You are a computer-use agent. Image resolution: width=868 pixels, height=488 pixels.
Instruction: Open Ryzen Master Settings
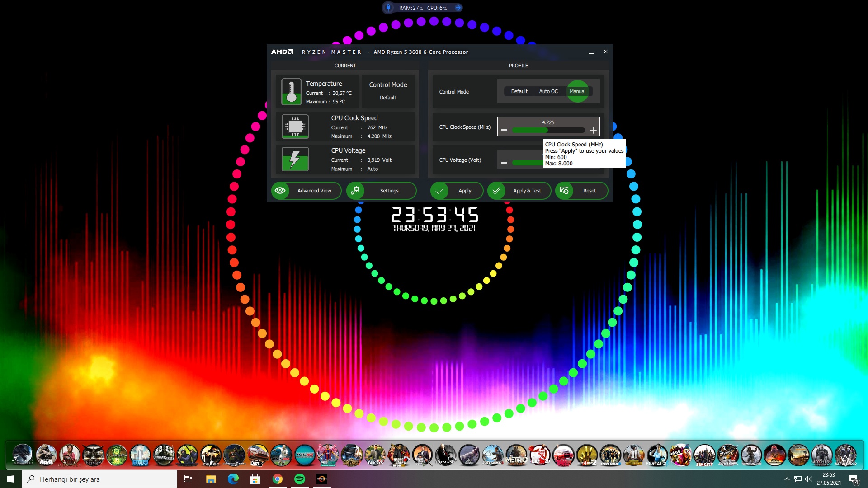pyautogui.click(x=381, y=191)
